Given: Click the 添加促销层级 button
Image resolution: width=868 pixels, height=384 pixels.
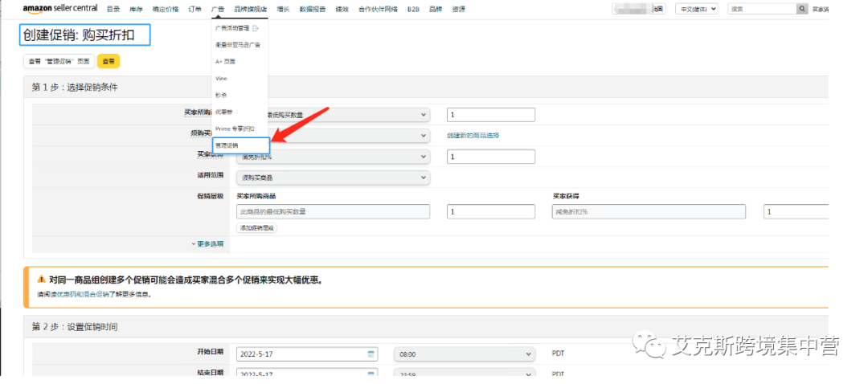Looking at the screenshot, I should click(x=257, y=227).
